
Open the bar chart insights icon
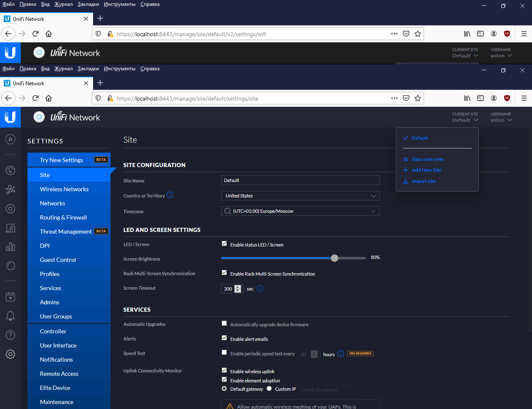(x=10, y=247)
